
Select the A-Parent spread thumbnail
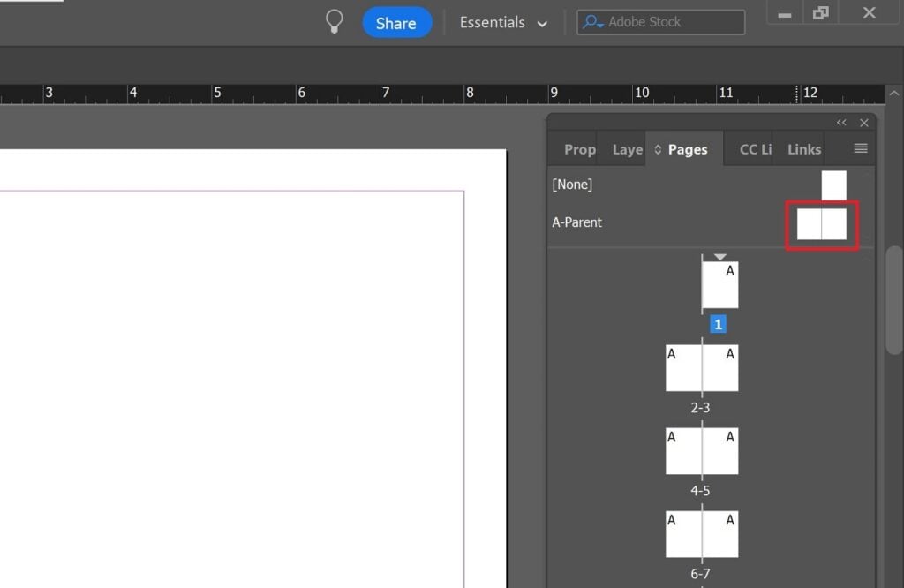pos(822,224)
